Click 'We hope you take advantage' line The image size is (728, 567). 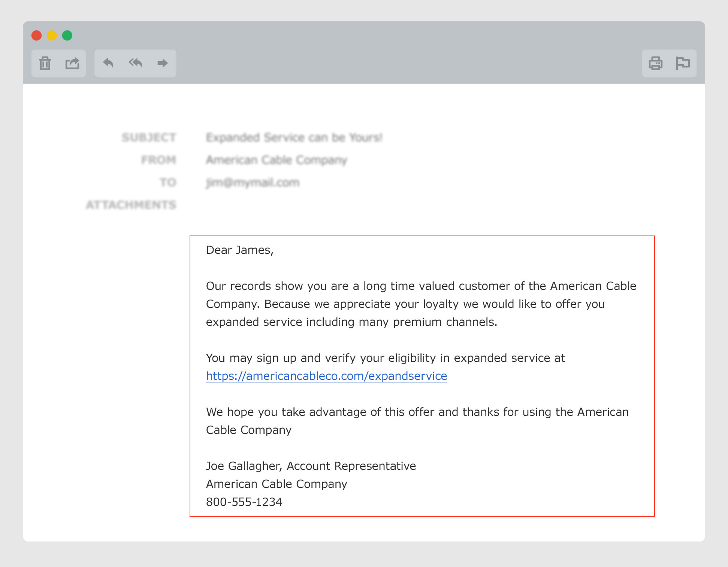pyautogui.click(x=417, y=412)
